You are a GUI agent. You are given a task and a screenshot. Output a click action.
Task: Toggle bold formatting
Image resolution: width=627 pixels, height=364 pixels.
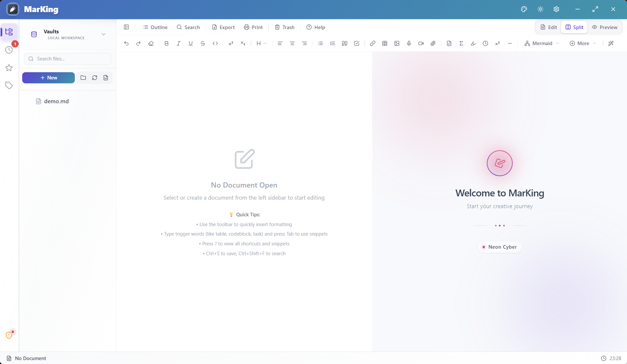pos(166,43)
